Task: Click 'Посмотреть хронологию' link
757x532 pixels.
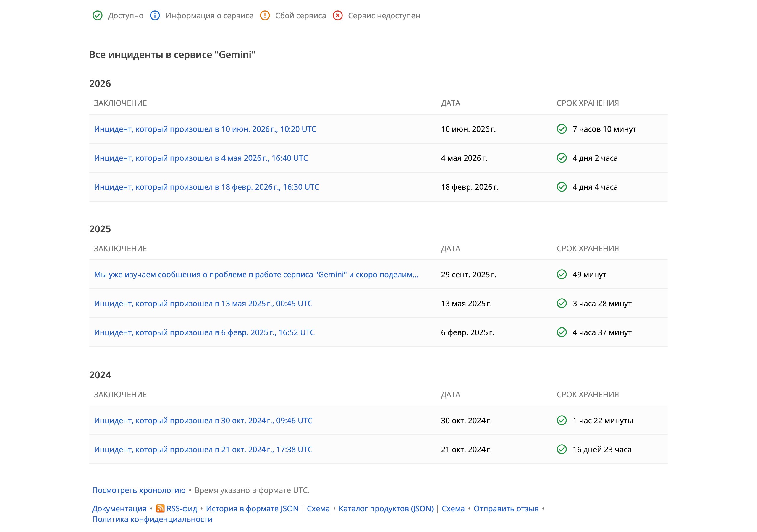Action: [139, 490]
